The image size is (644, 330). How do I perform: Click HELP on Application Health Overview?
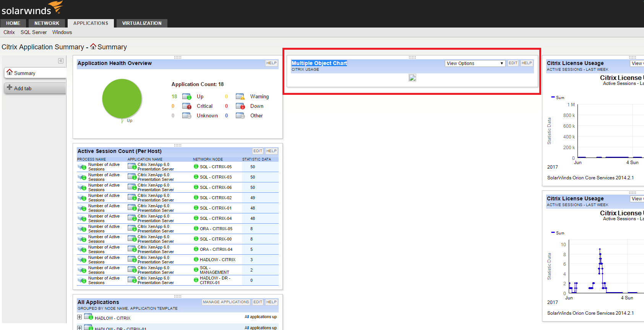point(271,63)
